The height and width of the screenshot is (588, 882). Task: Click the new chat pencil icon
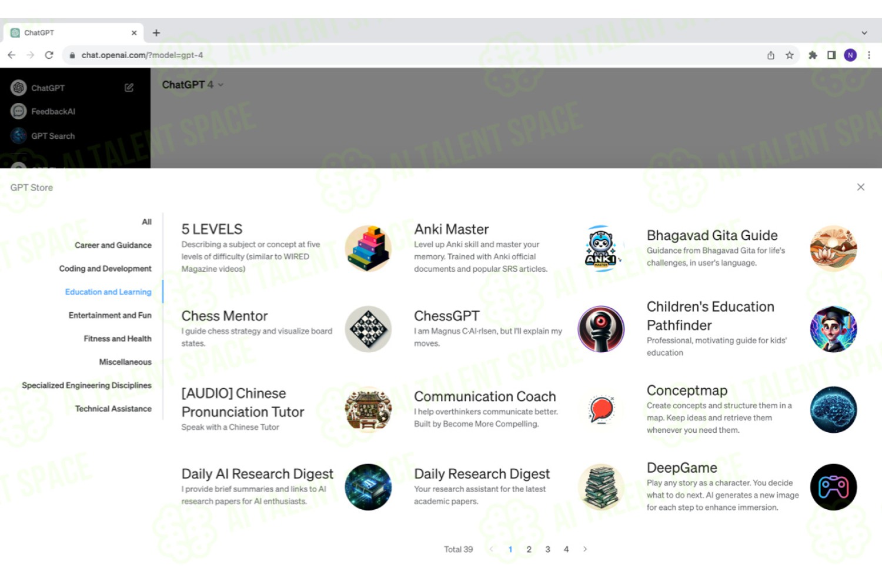pyautogui.click(x=129, y=88)
